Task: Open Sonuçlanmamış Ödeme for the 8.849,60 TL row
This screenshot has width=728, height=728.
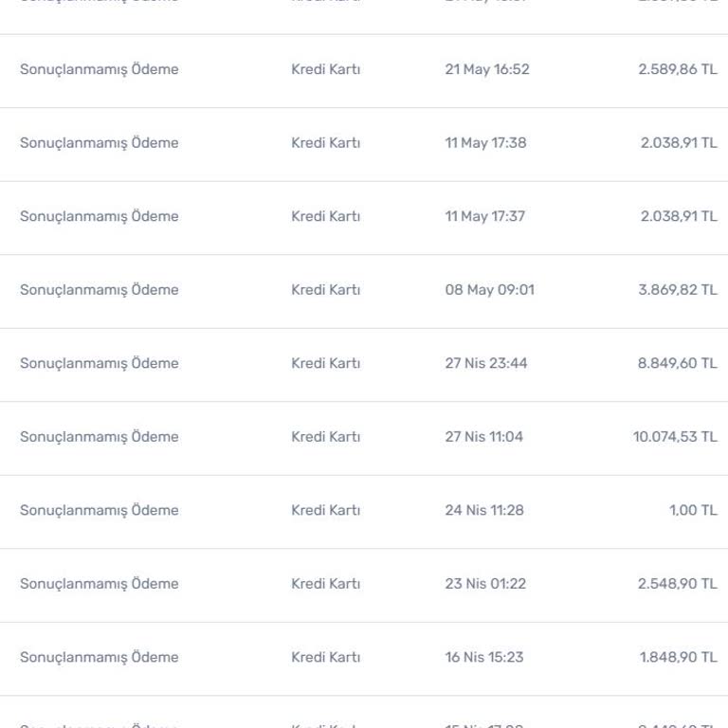Action: click(99, 363)
